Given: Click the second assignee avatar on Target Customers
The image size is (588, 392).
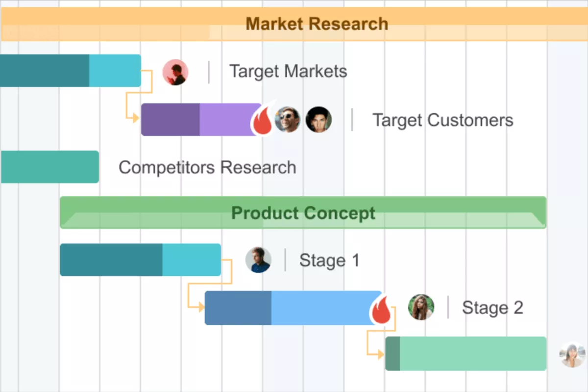Looking at the screenshot, I should [319, 119].
